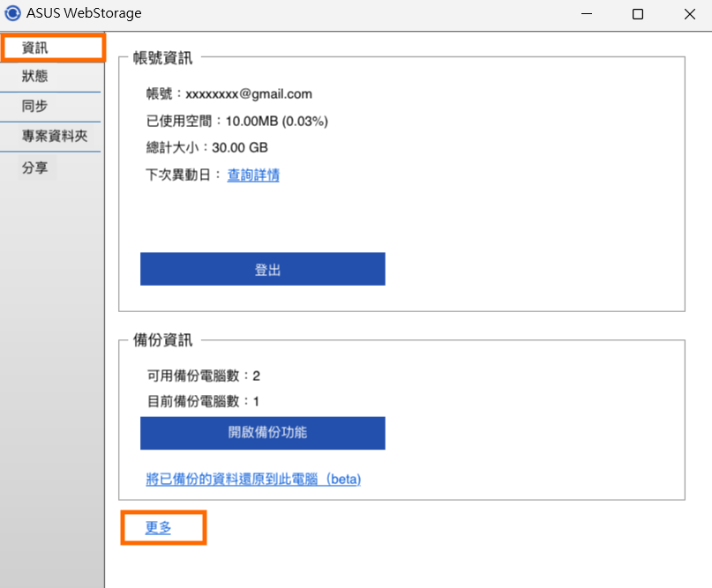Click the 帳號資訊 group heading
The height and width of the screenshot is (588, 712).
coord(162,58)
